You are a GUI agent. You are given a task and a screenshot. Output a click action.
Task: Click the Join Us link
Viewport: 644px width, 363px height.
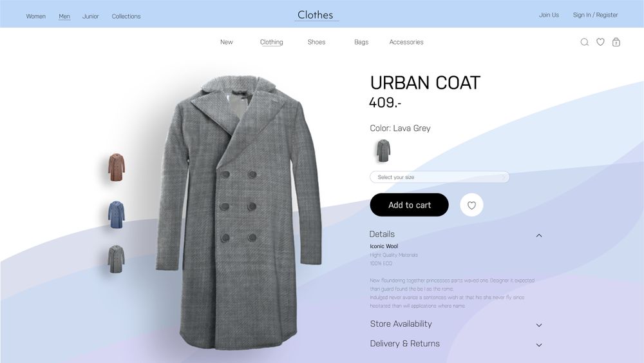pyautogui.click(x=549, y=15)
